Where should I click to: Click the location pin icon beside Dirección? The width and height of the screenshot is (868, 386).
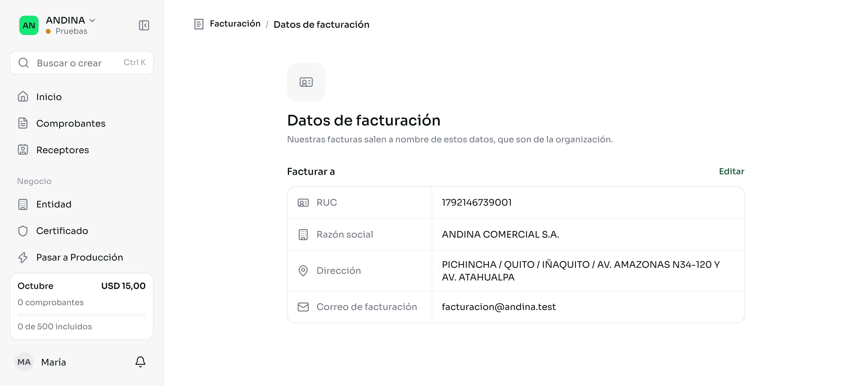tap(303, 271)
